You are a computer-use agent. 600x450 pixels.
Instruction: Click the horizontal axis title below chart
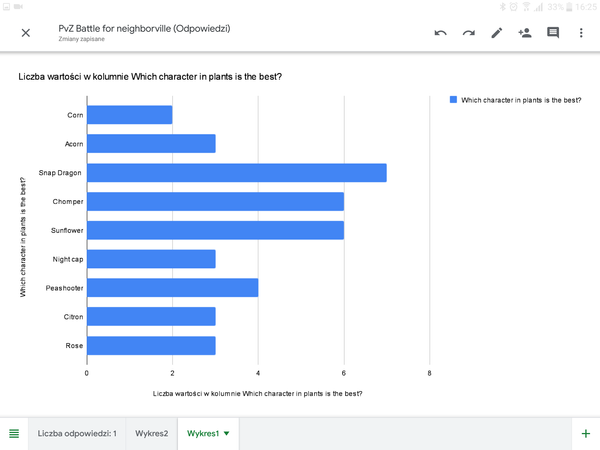[257, 393]
